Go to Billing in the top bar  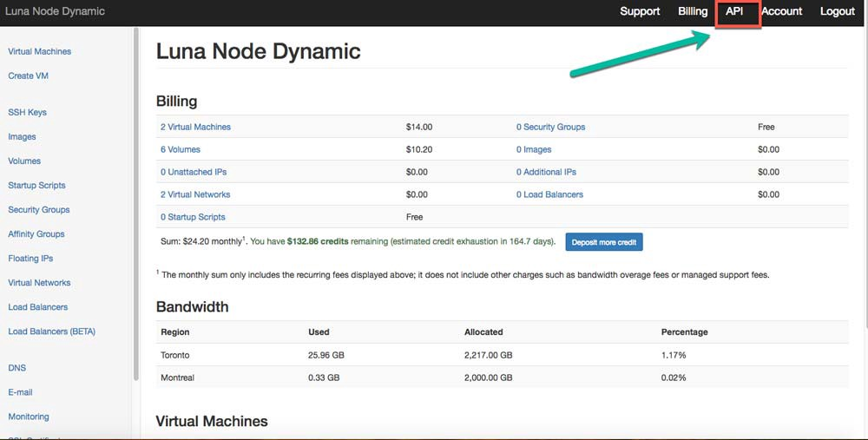[693, 11]
